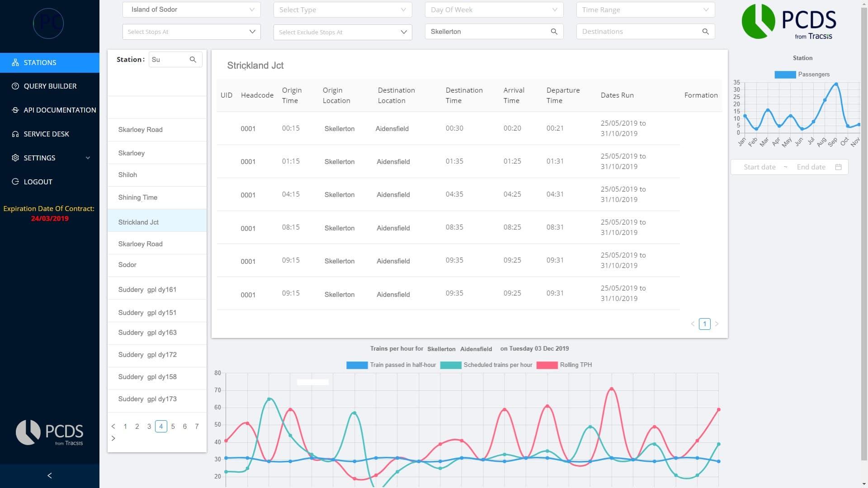Image resolution: width=868 pixels, height=488 pixels.
Task: Open Query Builder from sidebar
Action: tap(50, 86)
